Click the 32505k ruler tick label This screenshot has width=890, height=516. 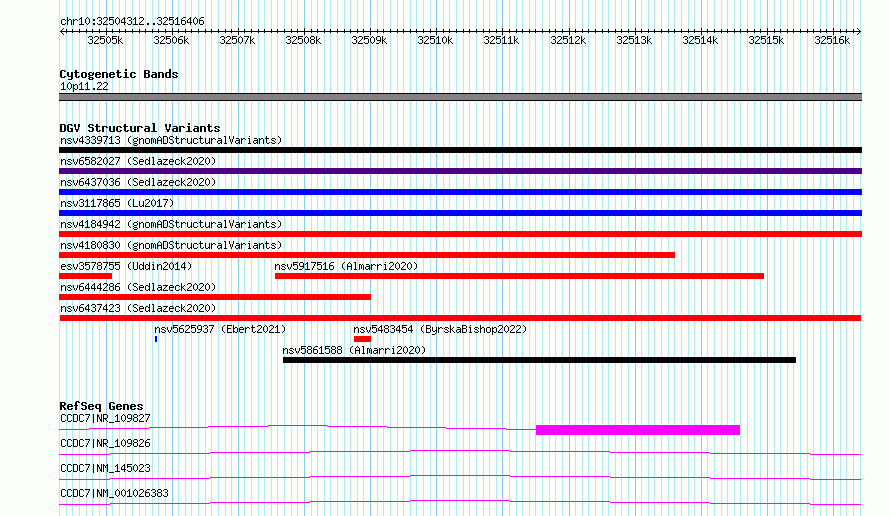105,40
